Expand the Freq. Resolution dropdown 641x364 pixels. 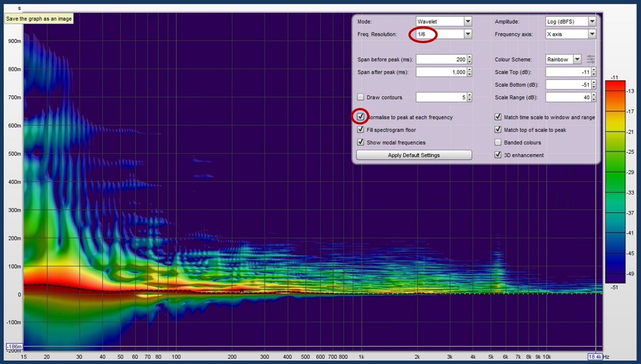pyautogui.click(x=468, y=34)
